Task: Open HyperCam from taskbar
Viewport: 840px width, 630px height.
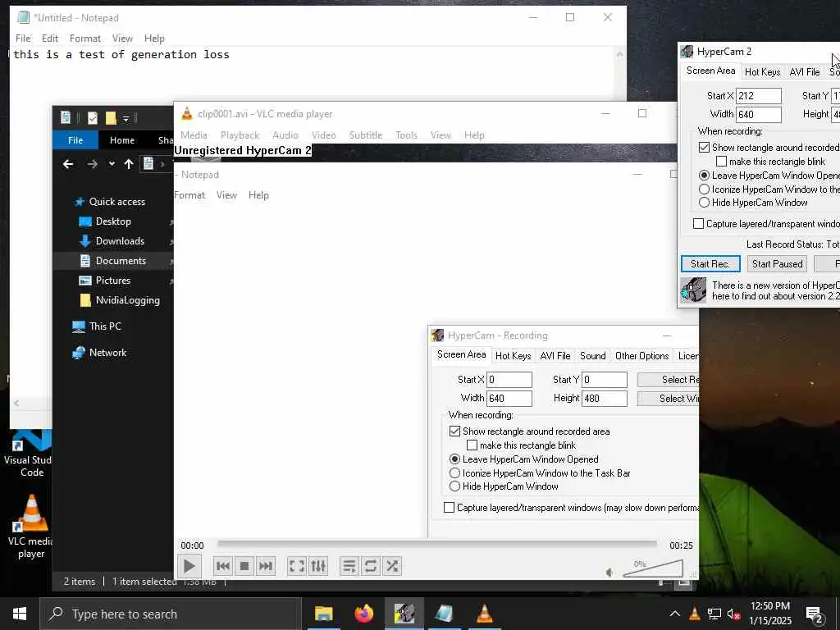Action: click(x=404, y=614)
